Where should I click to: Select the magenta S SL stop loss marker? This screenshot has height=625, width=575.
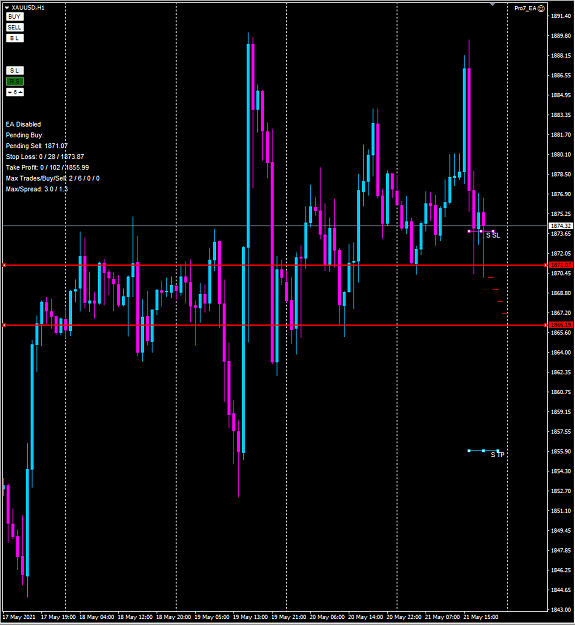pos(481,231)
